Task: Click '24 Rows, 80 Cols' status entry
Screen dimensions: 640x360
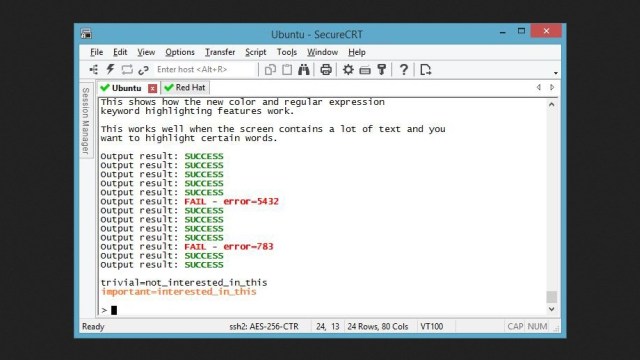Action: 378,327
